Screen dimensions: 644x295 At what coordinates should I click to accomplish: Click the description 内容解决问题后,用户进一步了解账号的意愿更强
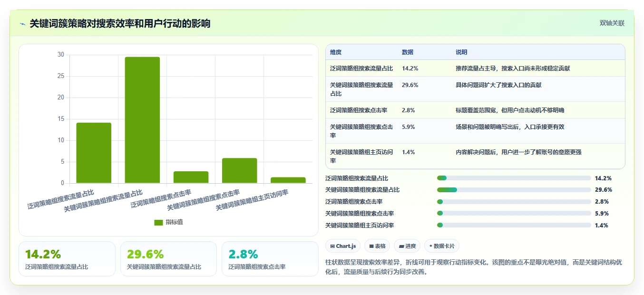(518, 152)
